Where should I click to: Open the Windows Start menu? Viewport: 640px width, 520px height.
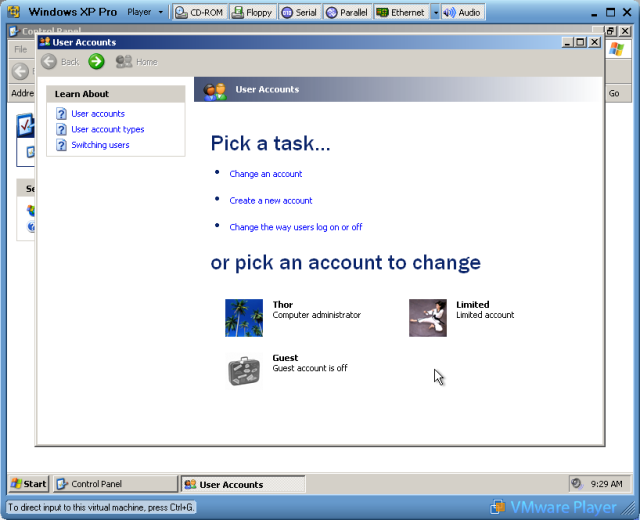pos(29,484)
